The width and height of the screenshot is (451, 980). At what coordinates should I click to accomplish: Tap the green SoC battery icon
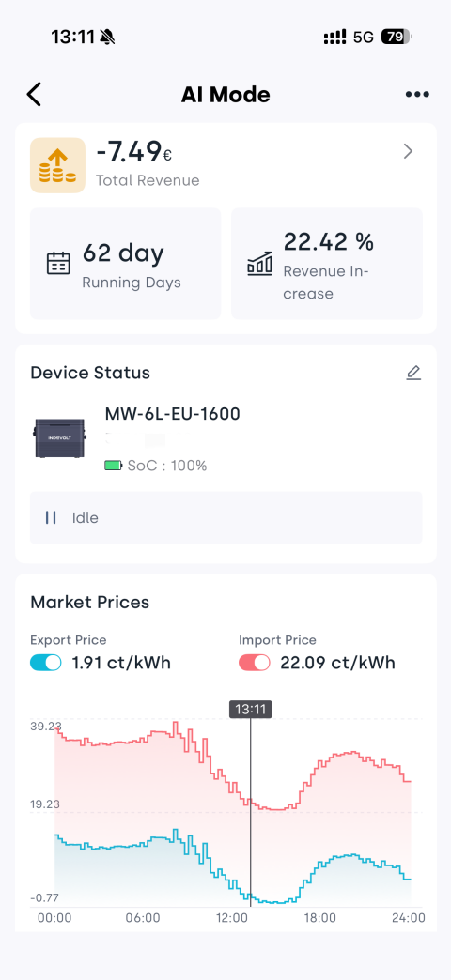[x=113, y=466]
